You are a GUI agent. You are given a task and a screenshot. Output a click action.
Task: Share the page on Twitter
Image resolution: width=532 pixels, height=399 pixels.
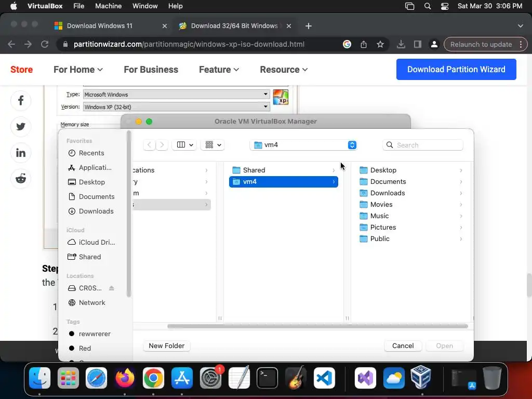point(21,127)
